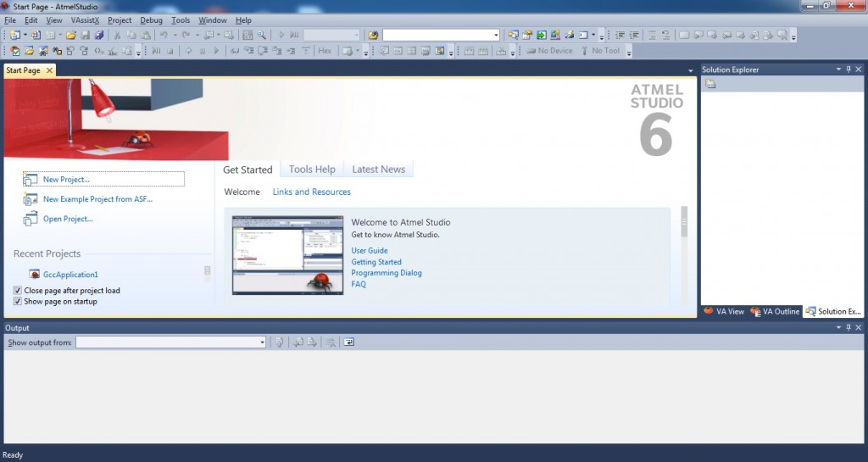Toggle word wrap icon in Output panel
This screenshot has height=462, width=868.
(348, 342)
